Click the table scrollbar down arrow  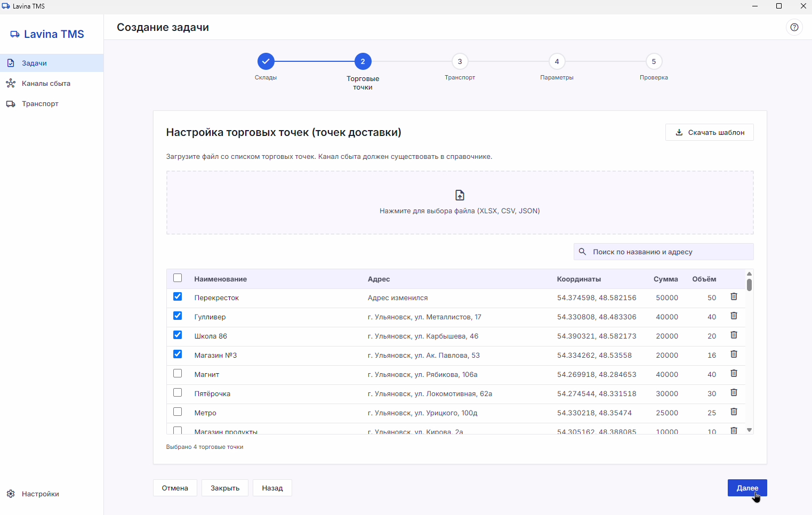coord(749,430)
